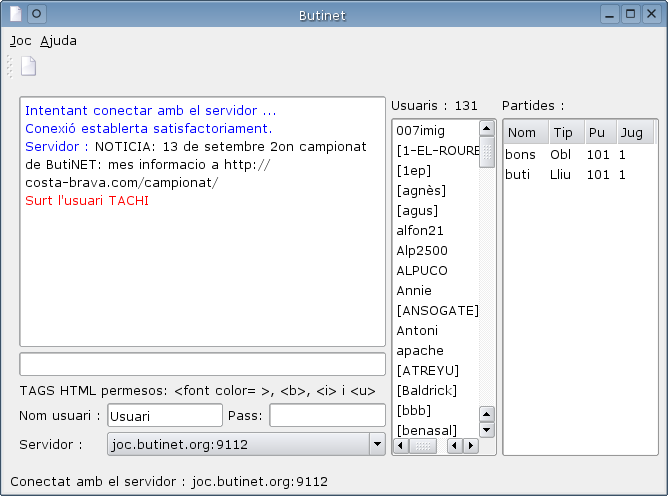
Task: Click the horizontal scrollbar thumb of user list
Action: tap(423, 446)
